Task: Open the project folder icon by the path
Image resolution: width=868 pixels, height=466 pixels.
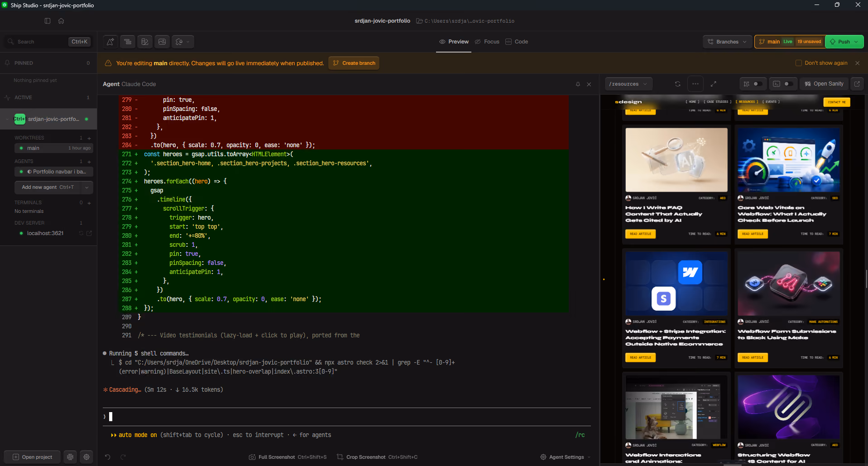Action: 419,21
